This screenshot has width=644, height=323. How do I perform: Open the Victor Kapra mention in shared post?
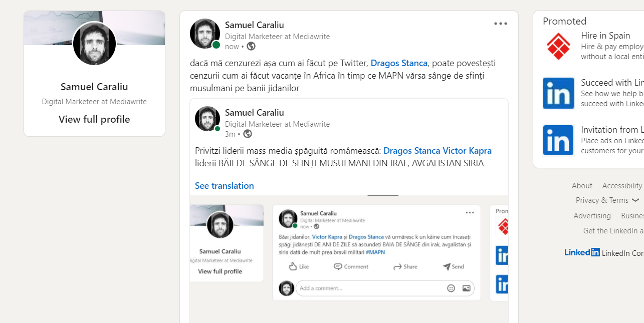[x=467, y=151]
